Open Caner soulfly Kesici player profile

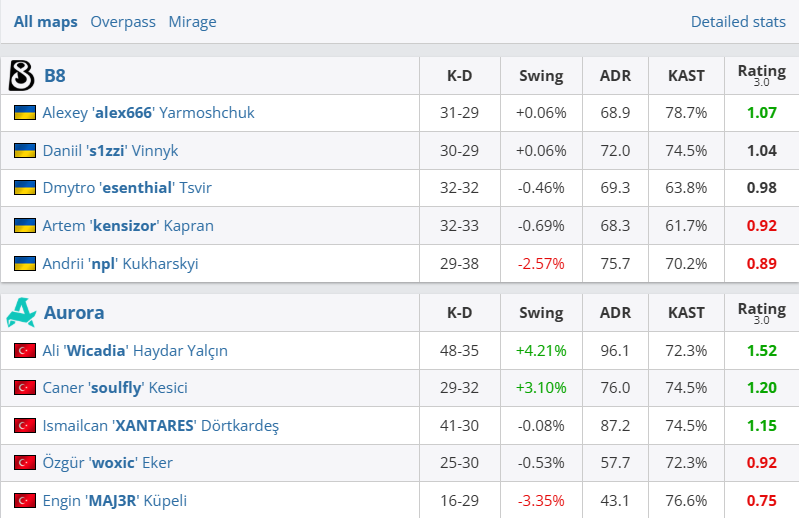(115, 388)
